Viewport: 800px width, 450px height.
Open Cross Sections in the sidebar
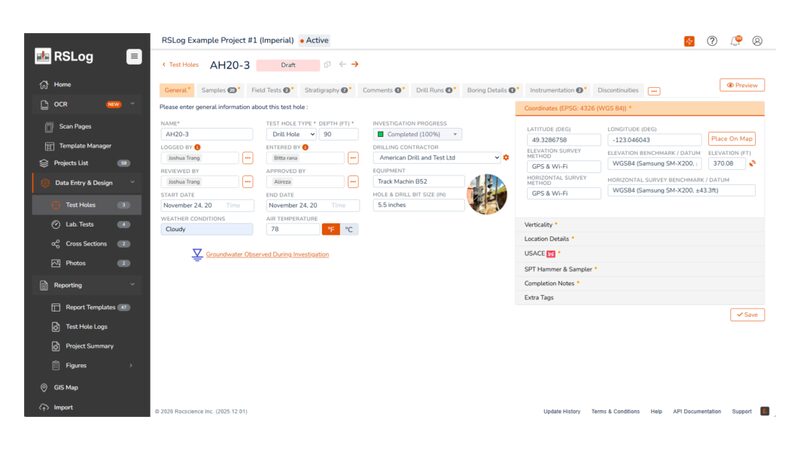click(86, 244)
